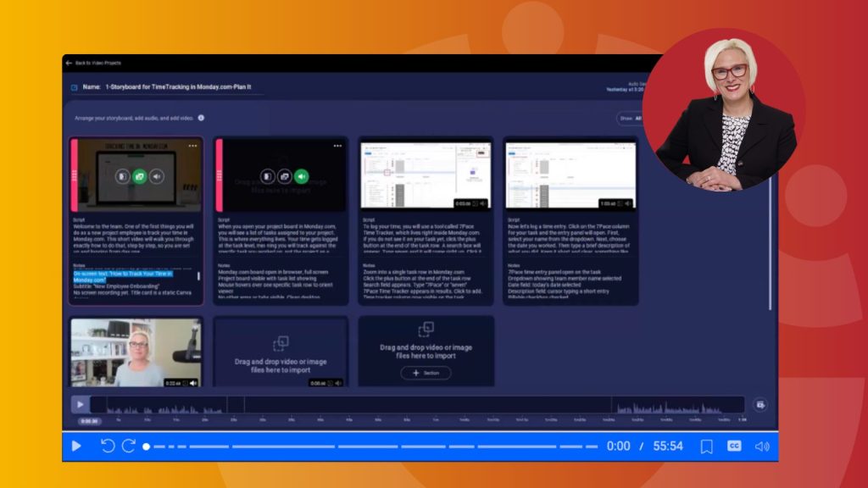Click script text starting 'To log your time'

pyautogui.click(x=423, y=238)
